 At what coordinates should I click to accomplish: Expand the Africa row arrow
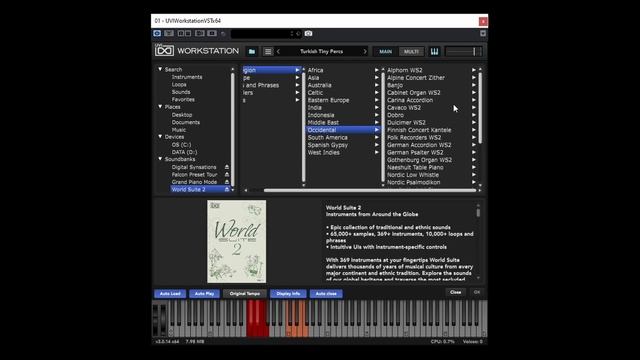(x=377, y=70)
